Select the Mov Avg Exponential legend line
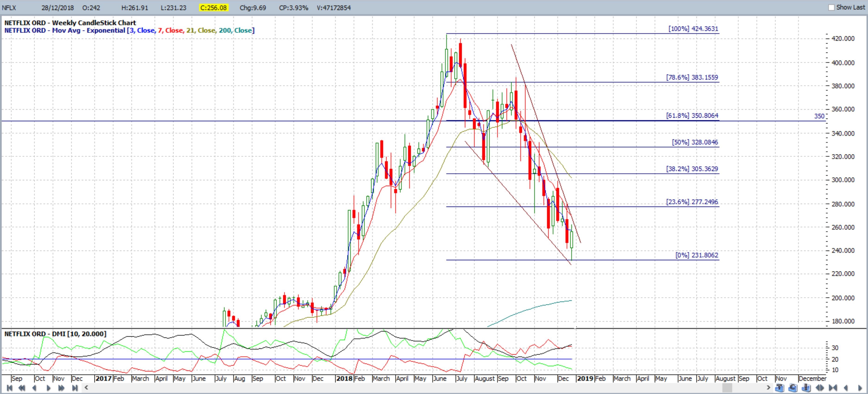This screenshot has height=394, width=868. pyautogui.click(x=129, y=30)
